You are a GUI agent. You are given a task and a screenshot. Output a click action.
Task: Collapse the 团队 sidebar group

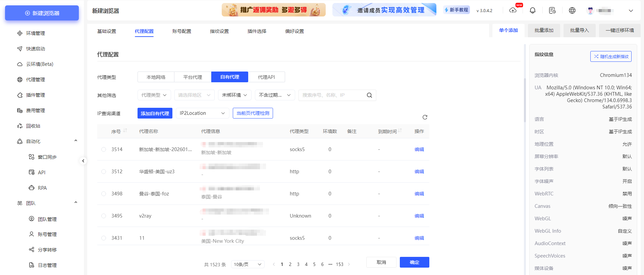point(76,203)
